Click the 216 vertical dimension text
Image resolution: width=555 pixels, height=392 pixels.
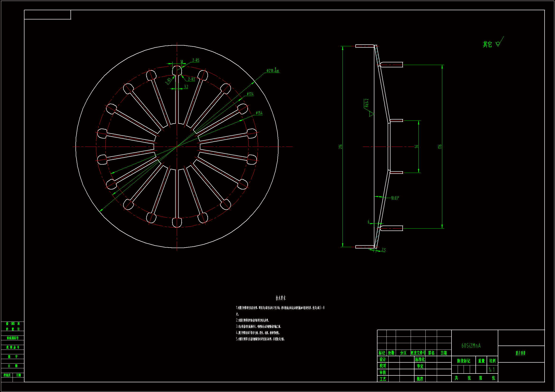coord(340,147)
